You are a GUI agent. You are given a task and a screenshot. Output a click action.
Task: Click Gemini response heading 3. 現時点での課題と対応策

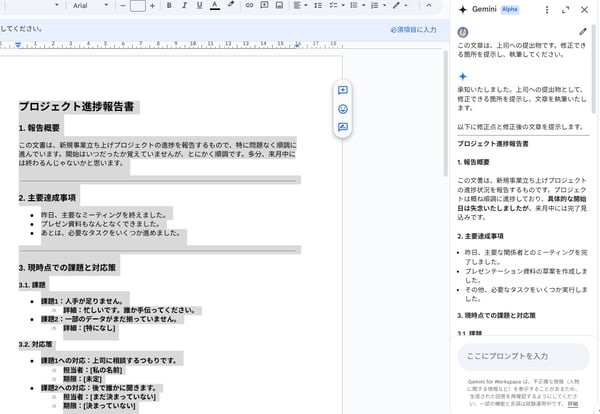click(496, 315)
